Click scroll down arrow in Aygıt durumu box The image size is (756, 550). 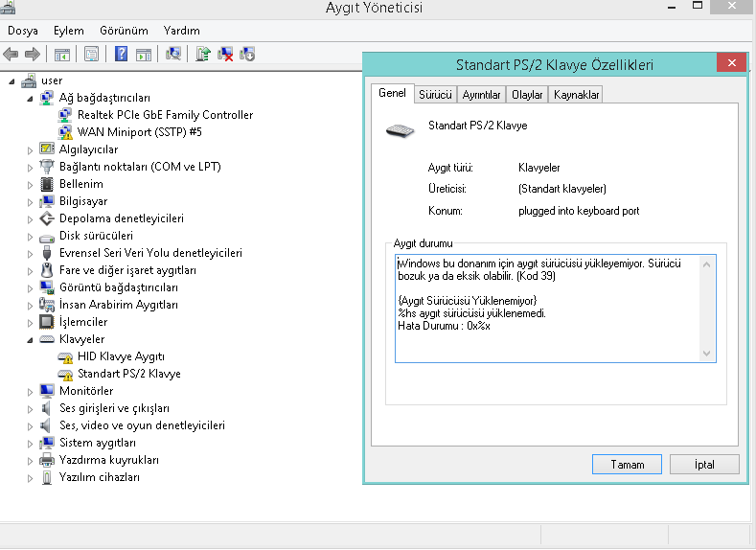pos(707,354)
